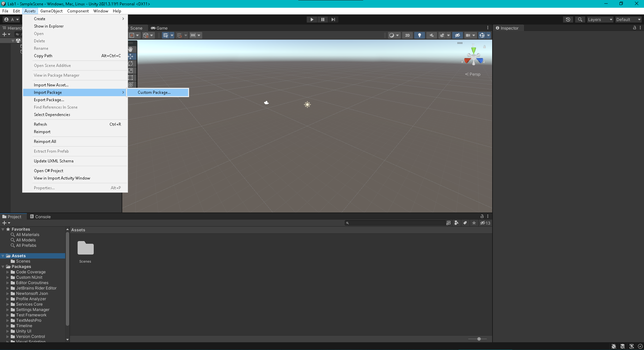Click the cache server status icon
This screenshot has width=644, height=350.
coord(622,346)
